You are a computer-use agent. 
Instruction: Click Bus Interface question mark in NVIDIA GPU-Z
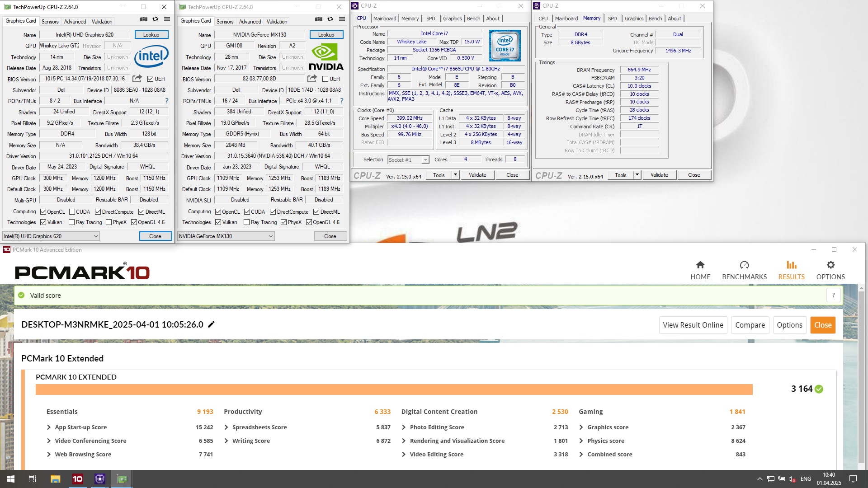(342, 101)
